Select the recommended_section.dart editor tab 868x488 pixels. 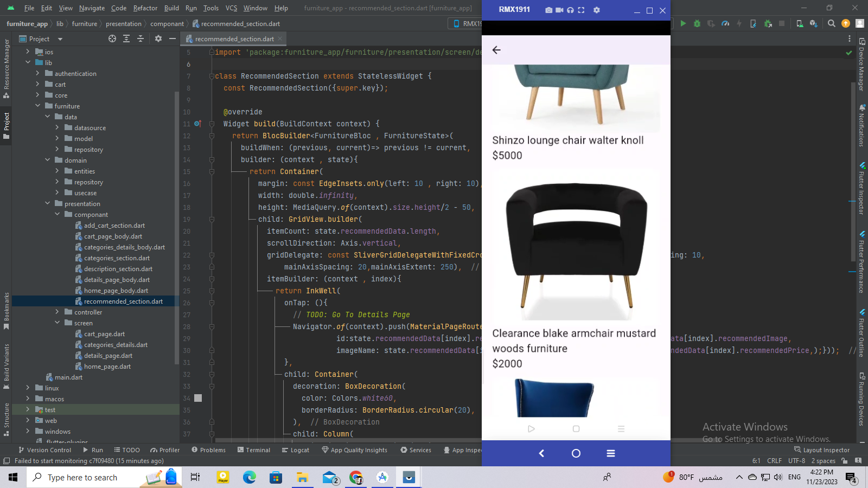(232, 38)
